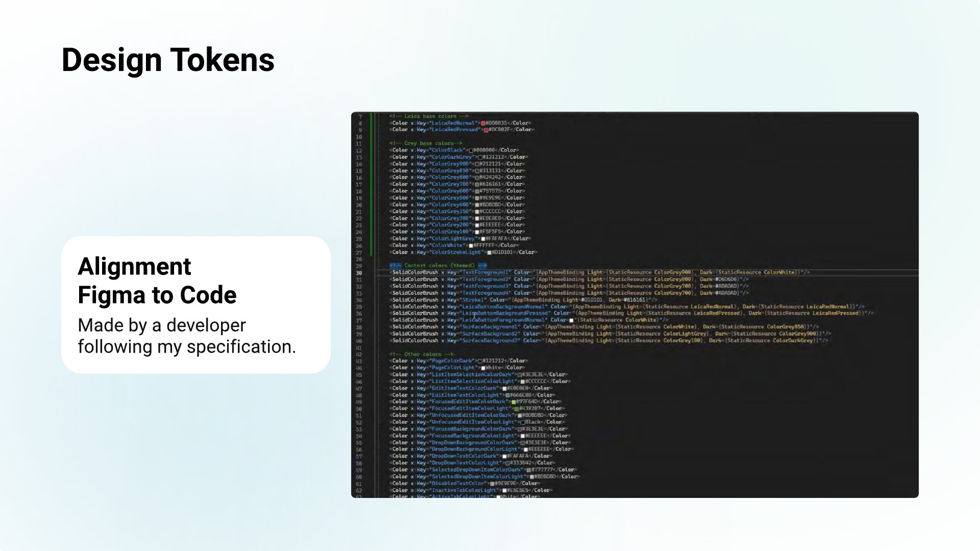Click "Made by a developer following my specification."
The image size is (980, 551).
pos(187,336)
